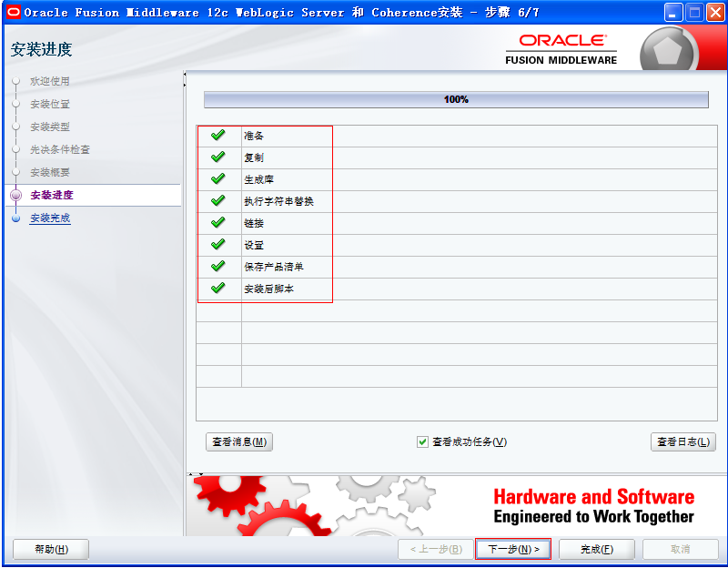Click the step bullet beside 安装位置
Image resolution: width=728 pixels, height=568 pixels.
click(x=15, y=104)
